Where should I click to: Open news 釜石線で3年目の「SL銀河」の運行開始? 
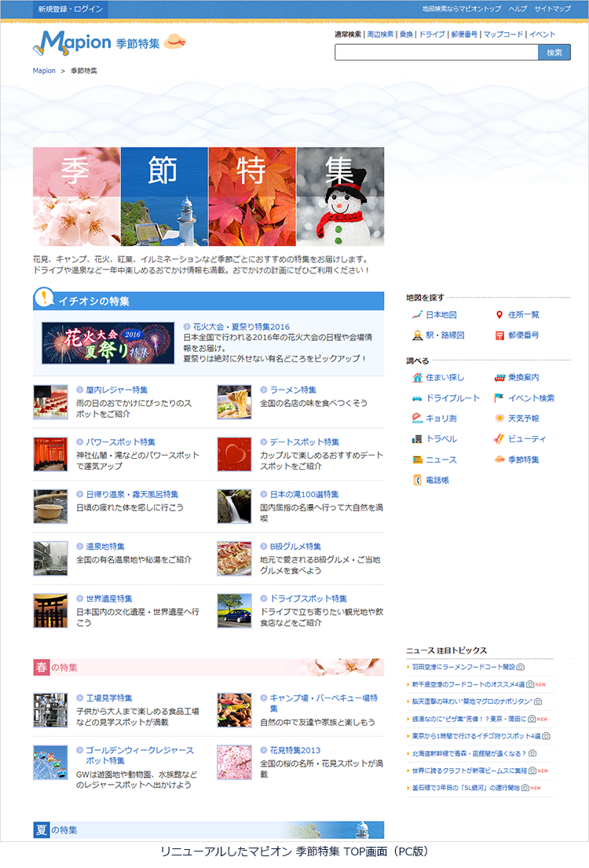[x=466, y=788]
